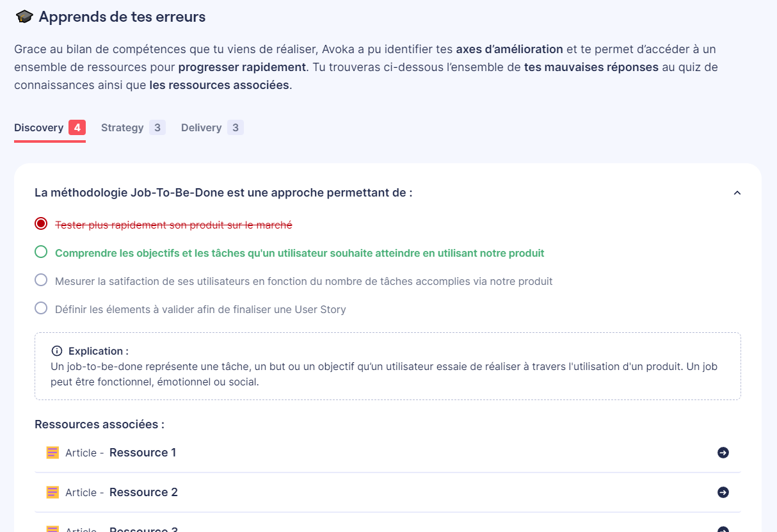Click the Discovery count badge showing 4
The image size is (777, 532).
click(77, 127)
